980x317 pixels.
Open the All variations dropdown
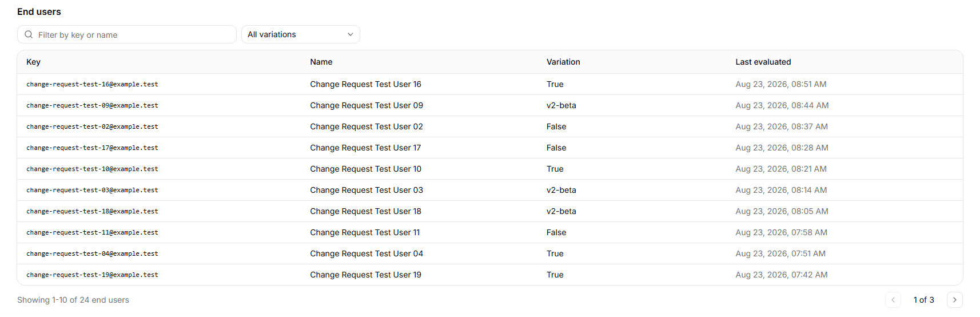click(301, 34)
